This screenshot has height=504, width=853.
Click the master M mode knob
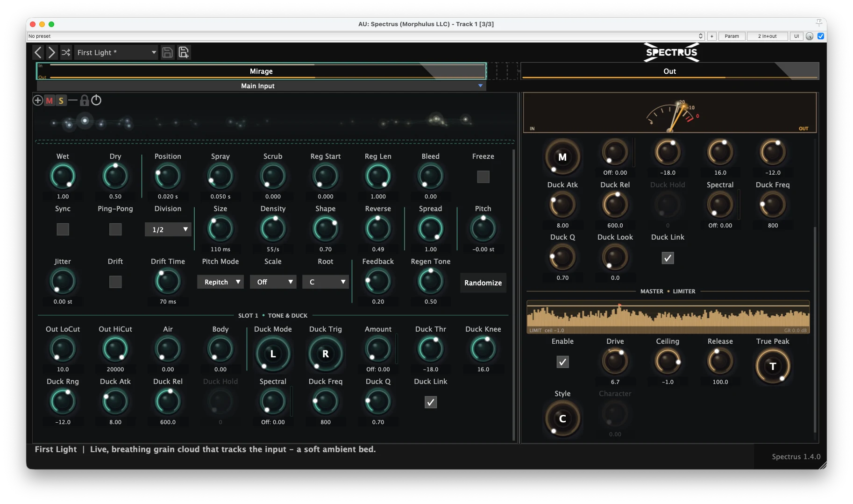tap(562, 157)
